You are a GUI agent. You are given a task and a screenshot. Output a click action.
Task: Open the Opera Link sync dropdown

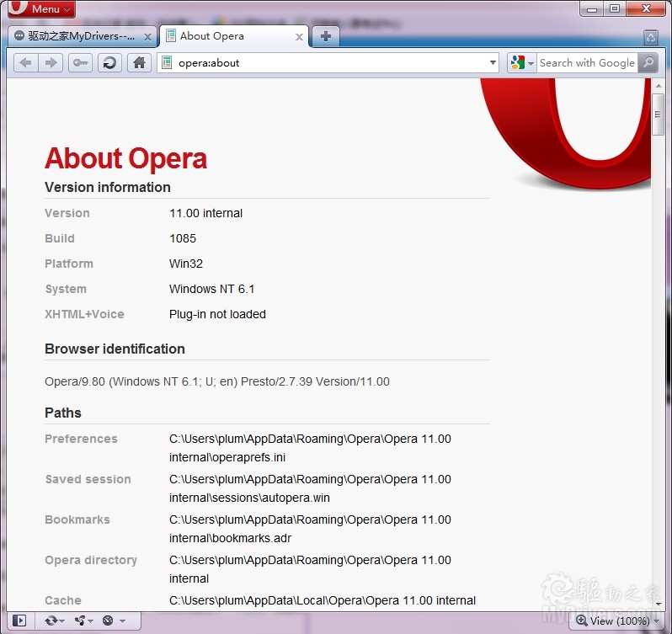tap(55, 621)
